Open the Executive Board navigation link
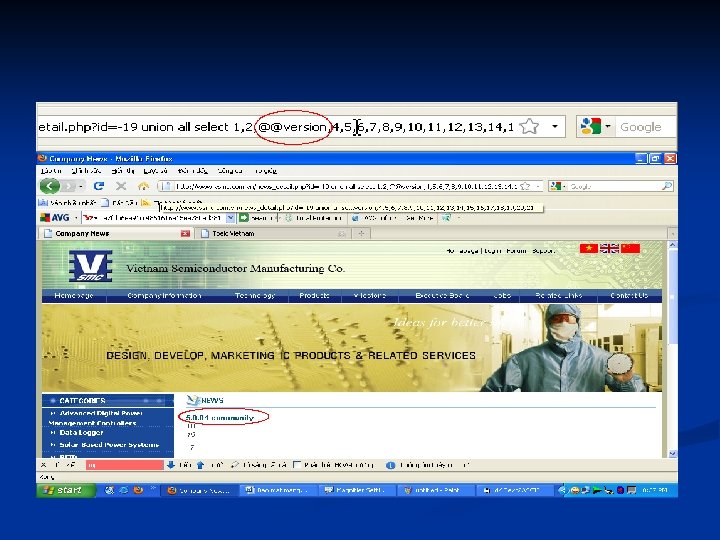Viewport: 720px width, 540px height. [442, 295]
